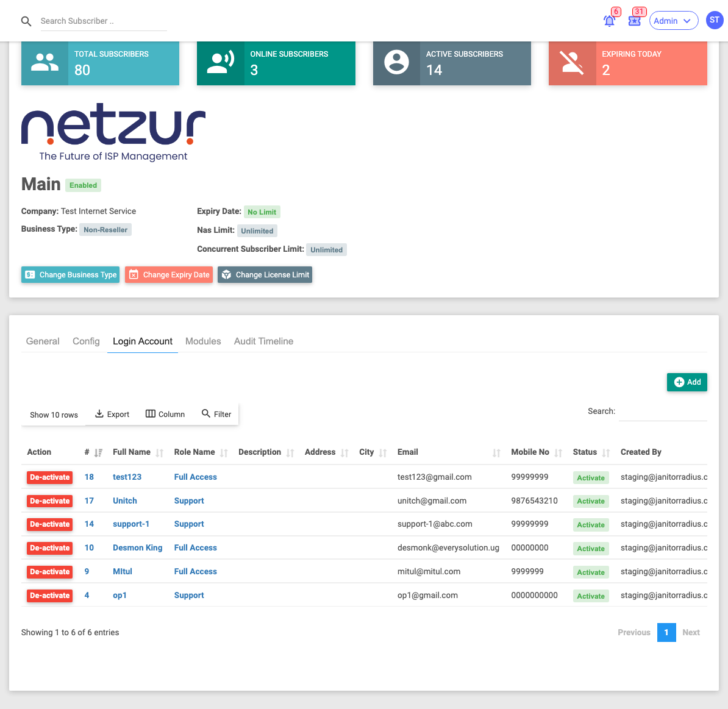Focus the Search Subscriber field

pyautogui.click(x=104, y=21)
